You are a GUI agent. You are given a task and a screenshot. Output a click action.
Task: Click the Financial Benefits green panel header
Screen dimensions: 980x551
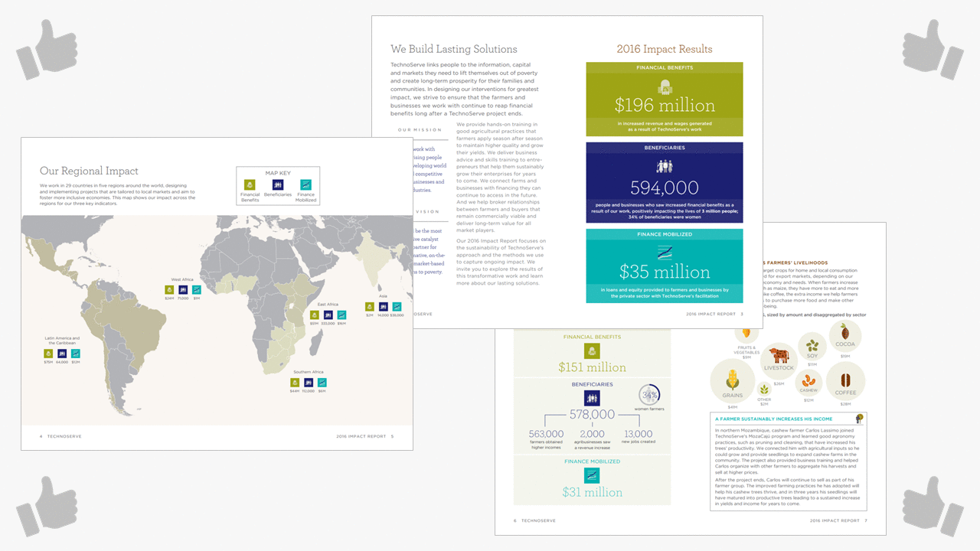664,67
